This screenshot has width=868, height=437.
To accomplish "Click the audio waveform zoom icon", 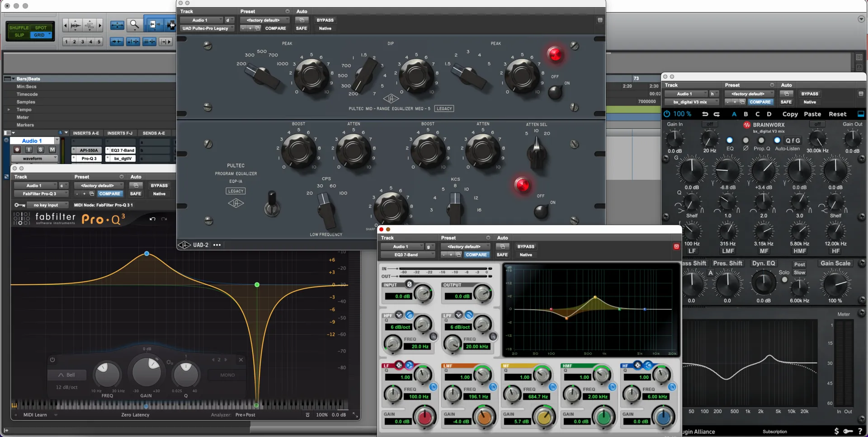I will tap(75, 25).
